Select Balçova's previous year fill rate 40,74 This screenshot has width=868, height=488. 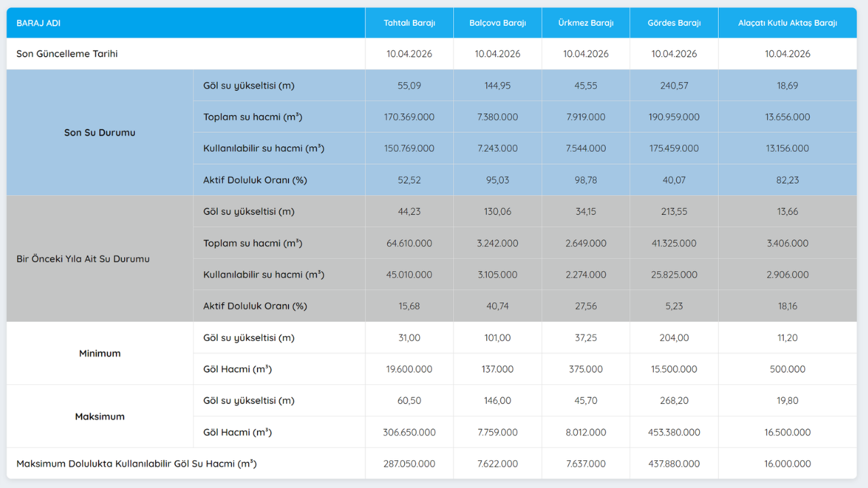[x=497, y=306]
